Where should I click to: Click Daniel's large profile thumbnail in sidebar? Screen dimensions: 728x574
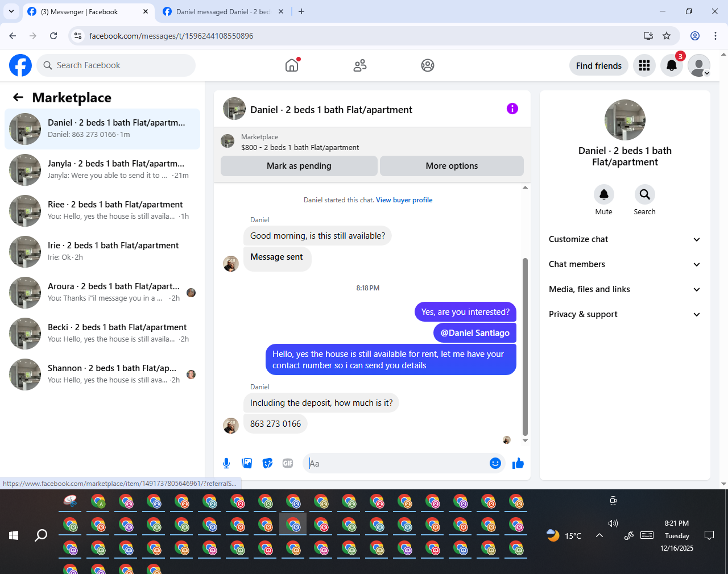[x=625, y=120]
